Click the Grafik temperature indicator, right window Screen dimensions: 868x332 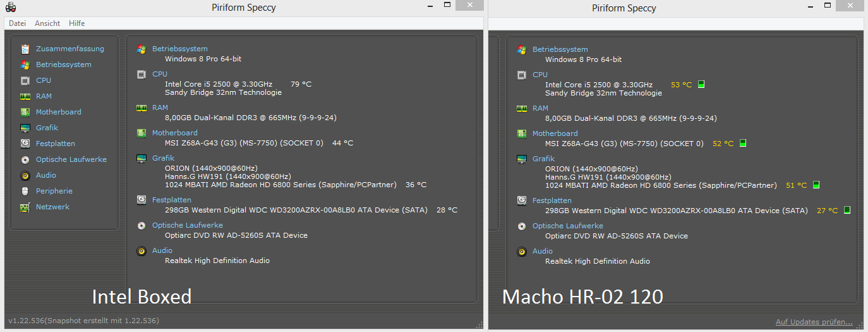pyautogui.click(x=816, y=185)
